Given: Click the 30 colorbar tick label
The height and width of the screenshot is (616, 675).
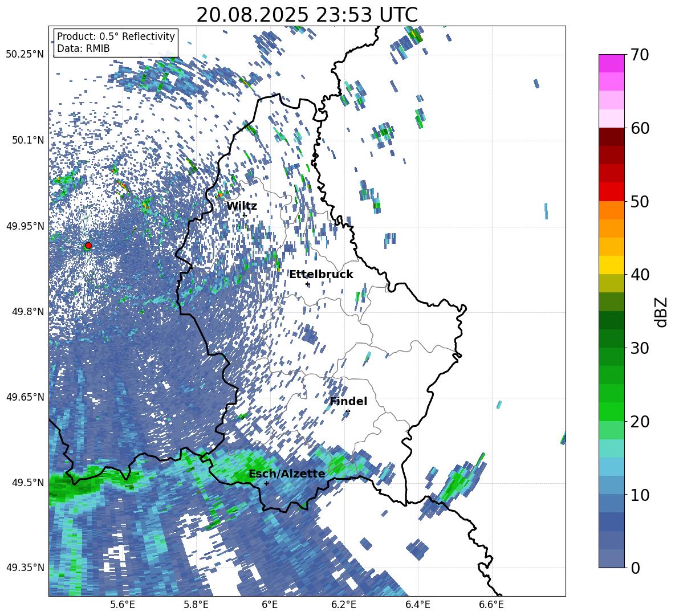Looking at the screenshot, I should click(x=640, y=348).
